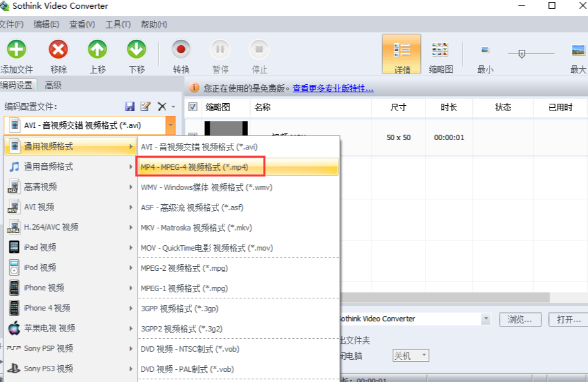588x382 pixels.
Task: Save the encoding profile with the floppy disk icon
Action: (129, 106)
